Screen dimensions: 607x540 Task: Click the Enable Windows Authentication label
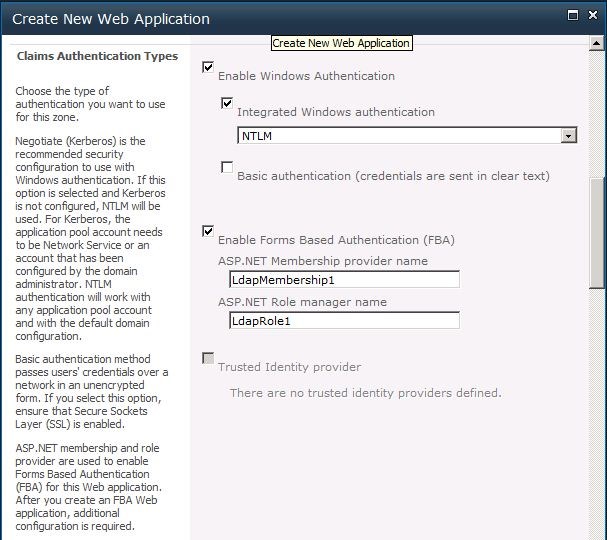pyautogui.click(x=306, y=76)
